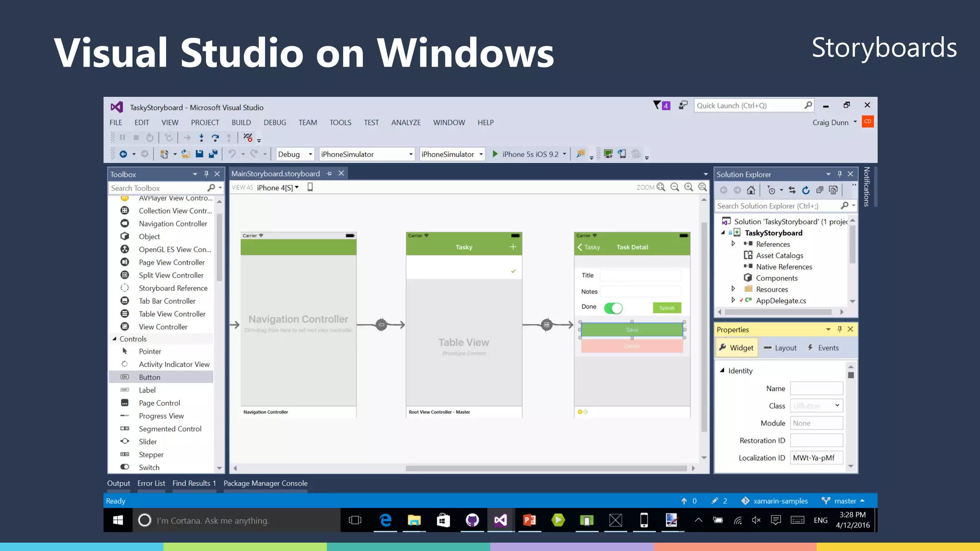980x551 pixels.
Task: Click the Home icon in Solution Explorer
Action: pyautogui.click(x=751, y=190)
